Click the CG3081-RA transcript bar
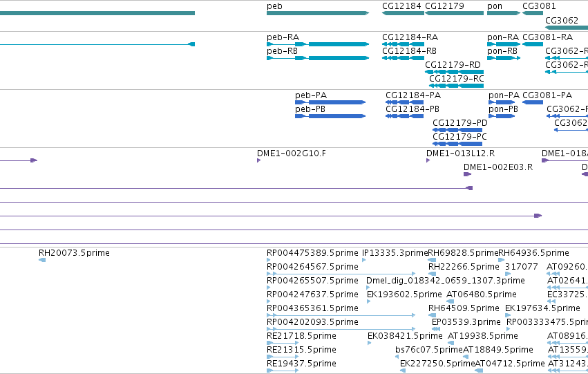588x374 pixels. [x=533, y=44]
